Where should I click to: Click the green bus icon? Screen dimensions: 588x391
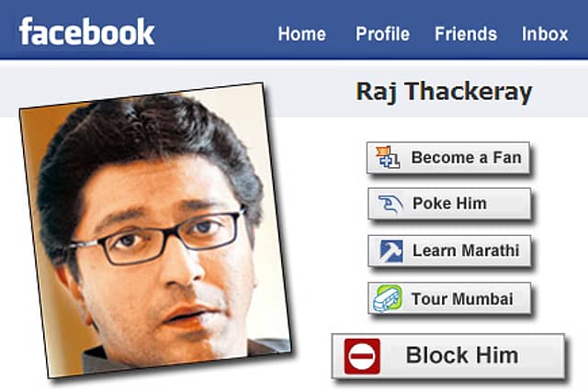click(x=388, y=298)
